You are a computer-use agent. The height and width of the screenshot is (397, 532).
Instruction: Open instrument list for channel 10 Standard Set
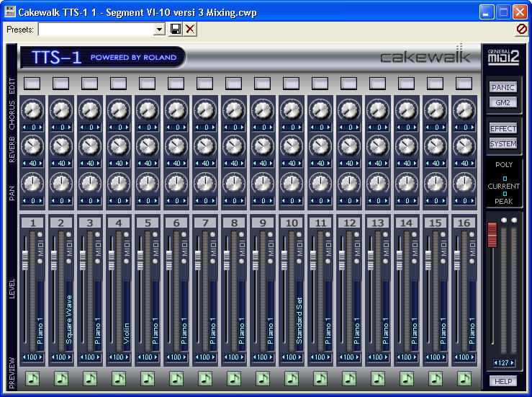pos(299,316)
